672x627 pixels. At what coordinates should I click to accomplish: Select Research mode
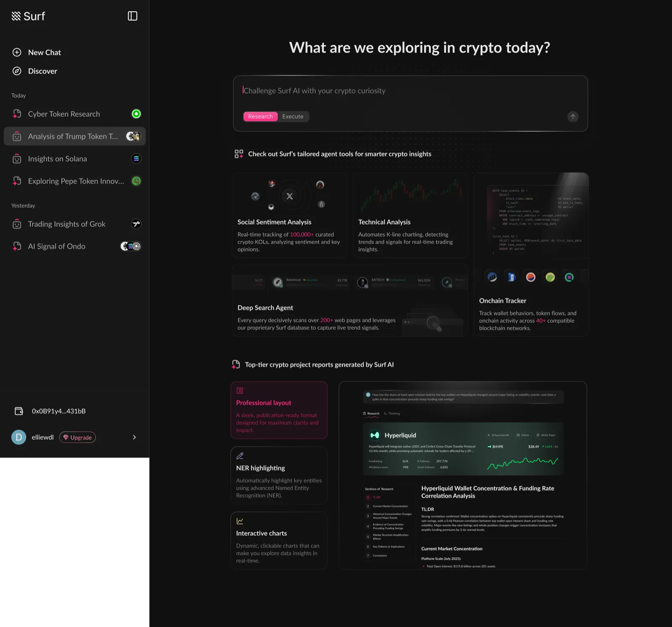click(260, 117)
